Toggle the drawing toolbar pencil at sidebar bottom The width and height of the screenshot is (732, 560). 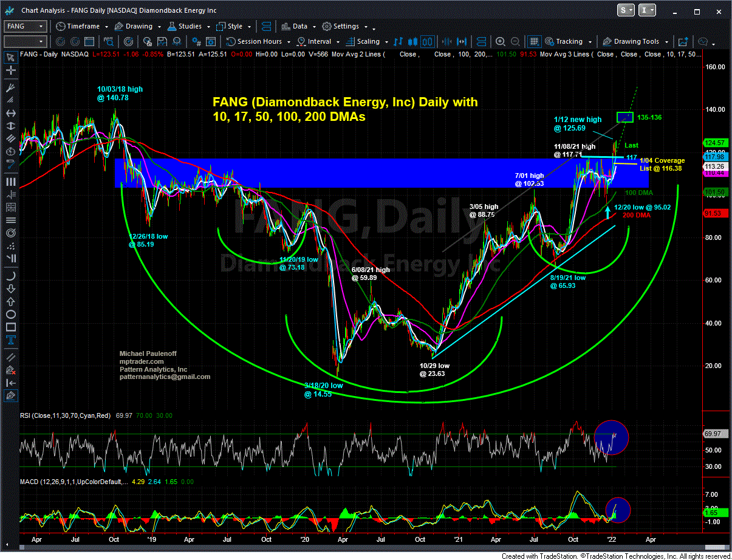(x=10, y=395)
